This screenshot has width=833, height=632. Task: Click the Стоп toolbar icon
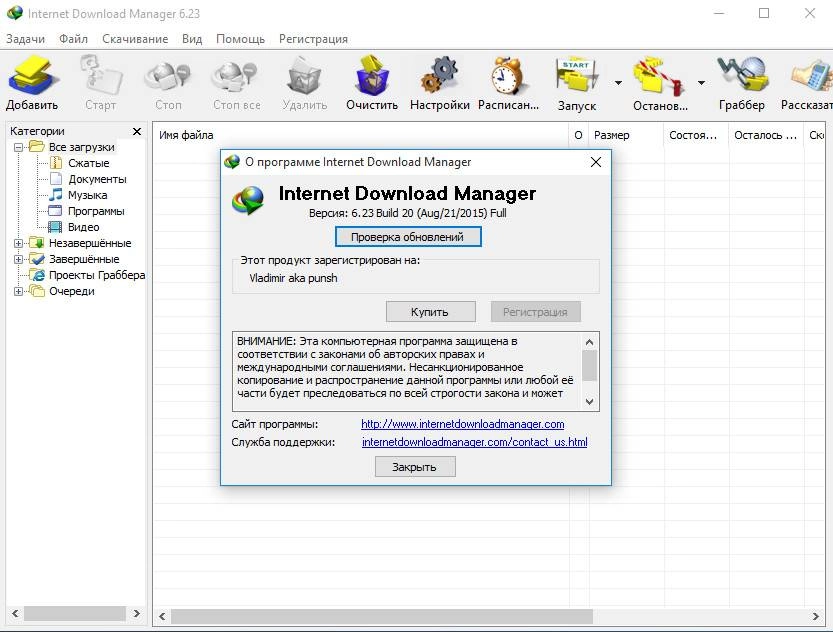click(168, 76)
